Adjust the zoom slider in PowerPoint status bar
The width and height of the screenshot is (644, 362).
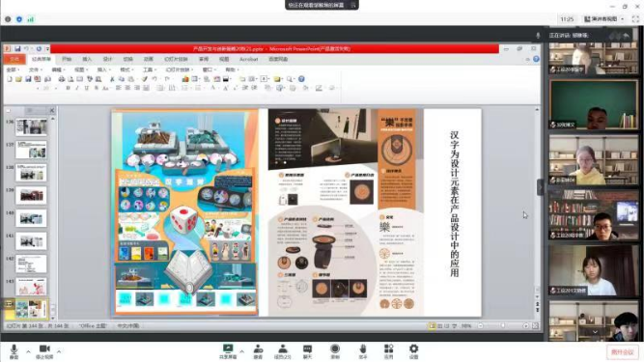(503, 326)
